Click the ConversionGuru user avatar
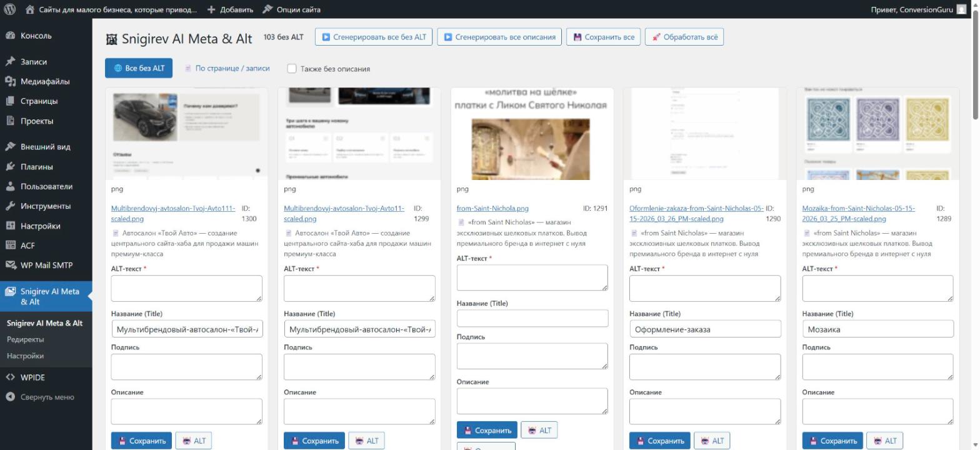This screenshot has height=450, width=980. point(961,9)
